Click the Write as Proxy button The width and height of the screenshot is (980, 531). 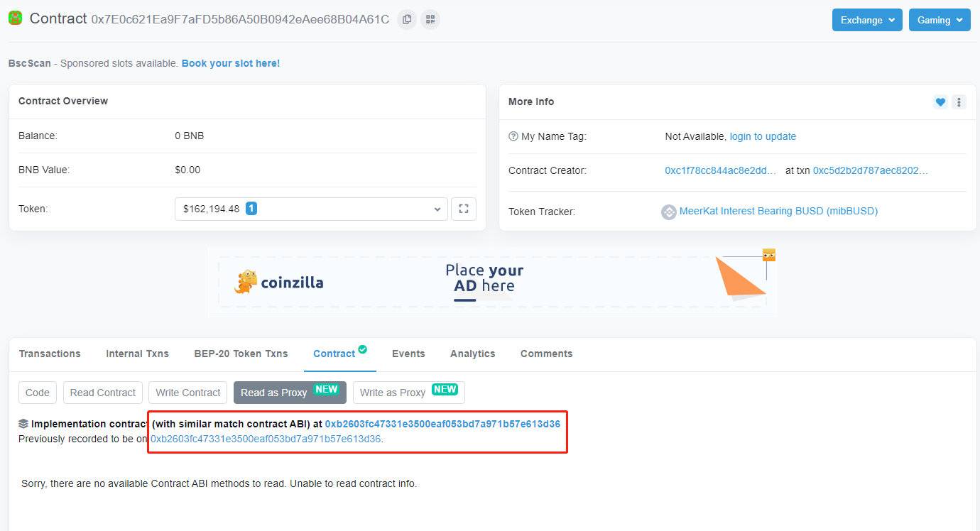point(409,393)
